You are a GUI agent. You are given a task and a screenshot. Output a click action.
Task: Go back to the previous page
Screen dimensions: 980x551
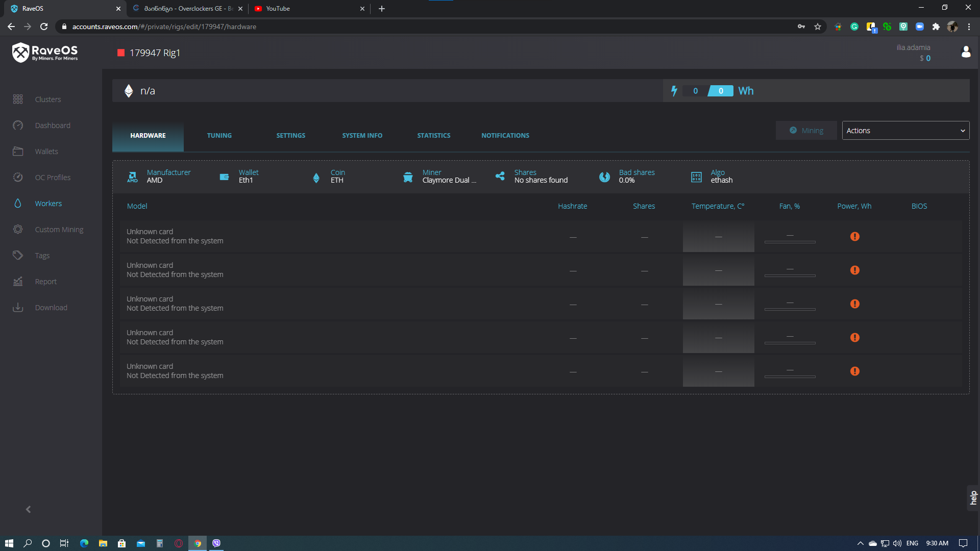click(11, 27)
